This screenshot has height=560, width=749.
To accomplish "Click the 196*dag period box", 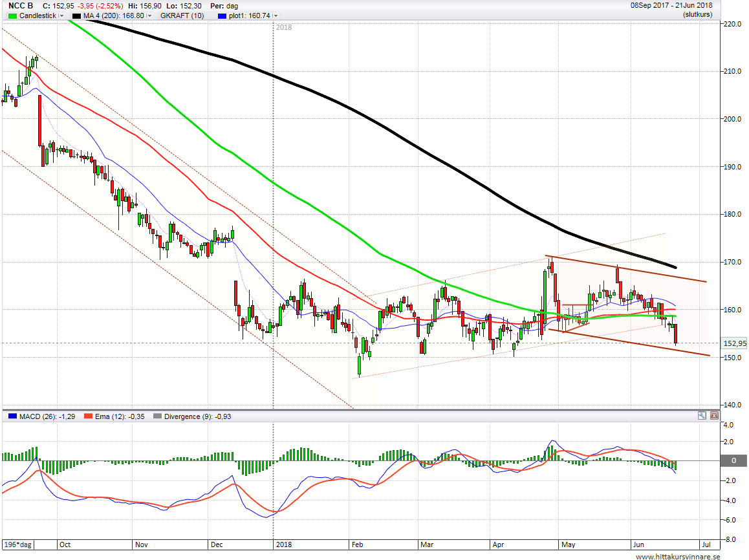I will click(17, 544).
